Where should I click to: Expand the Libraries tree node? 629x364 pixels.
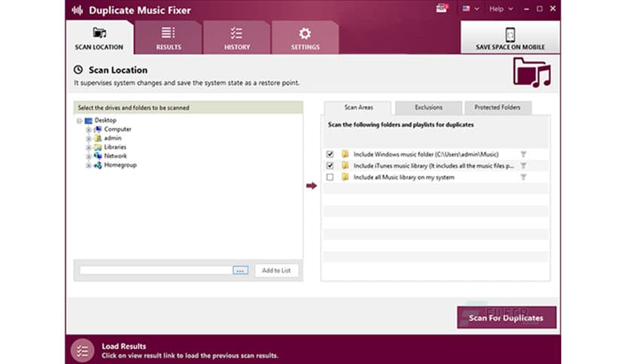click(x=89, y=147)
